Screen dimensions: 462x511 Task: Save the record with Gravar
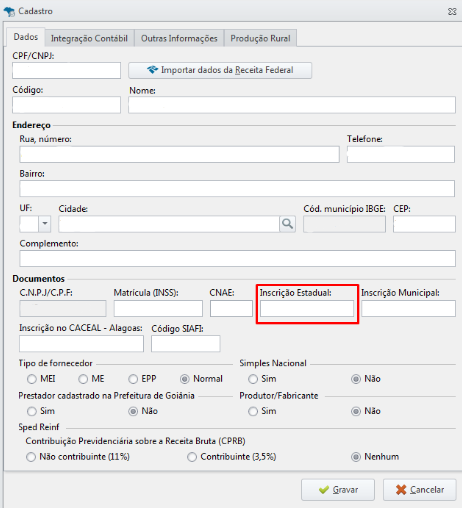tap(338, 490)
